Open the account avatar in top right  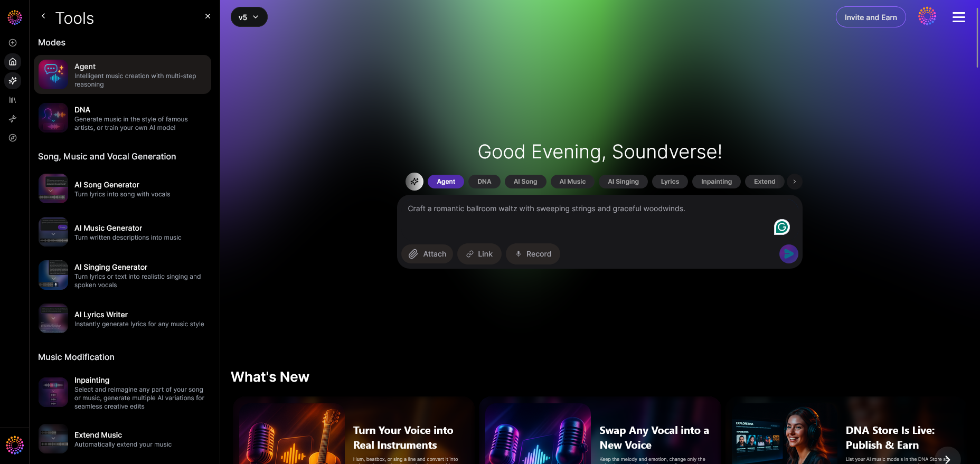coord(927,16)
